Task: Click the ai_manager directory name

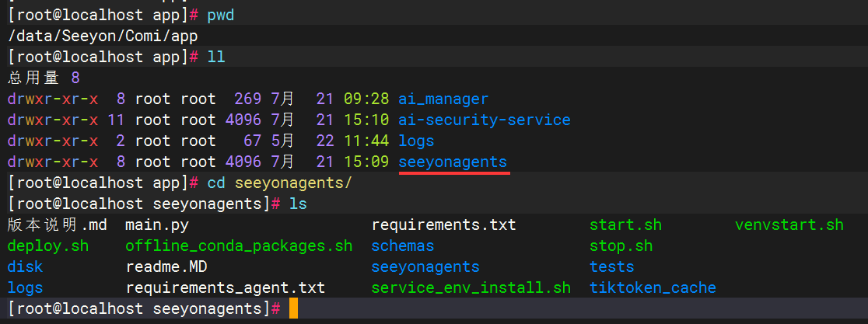Action: tap(443, 99)
